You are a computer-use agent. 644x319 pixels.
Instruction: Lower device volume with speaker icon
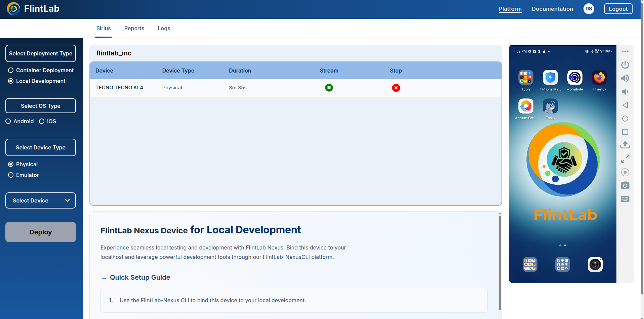coord(625,92)
